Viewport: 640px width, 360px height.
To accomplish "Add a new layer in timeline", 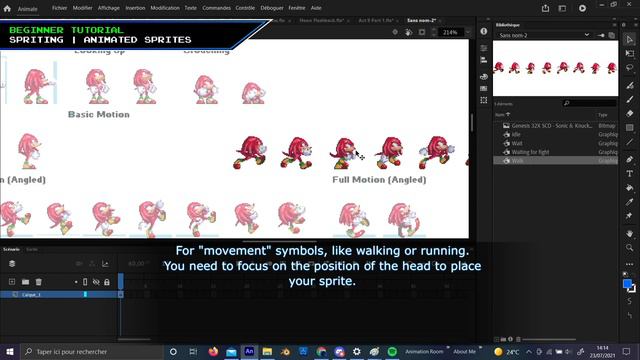I will [12, 282].
